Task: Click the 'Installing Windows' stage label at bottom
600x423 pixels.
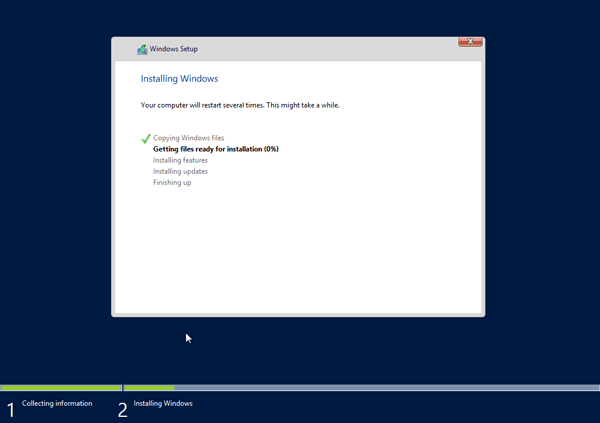Action: click(163, 403)
